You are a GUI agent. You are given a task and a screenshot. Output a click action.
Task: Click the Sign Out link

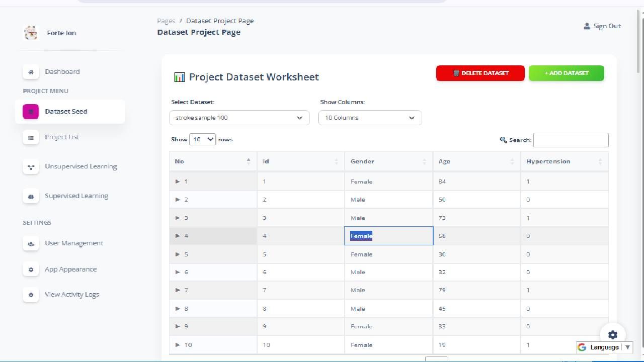602,26
